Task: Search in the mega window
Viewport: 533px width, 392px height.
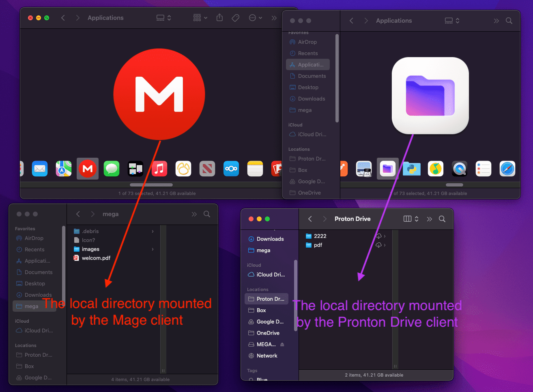Action: click(207, 214)
